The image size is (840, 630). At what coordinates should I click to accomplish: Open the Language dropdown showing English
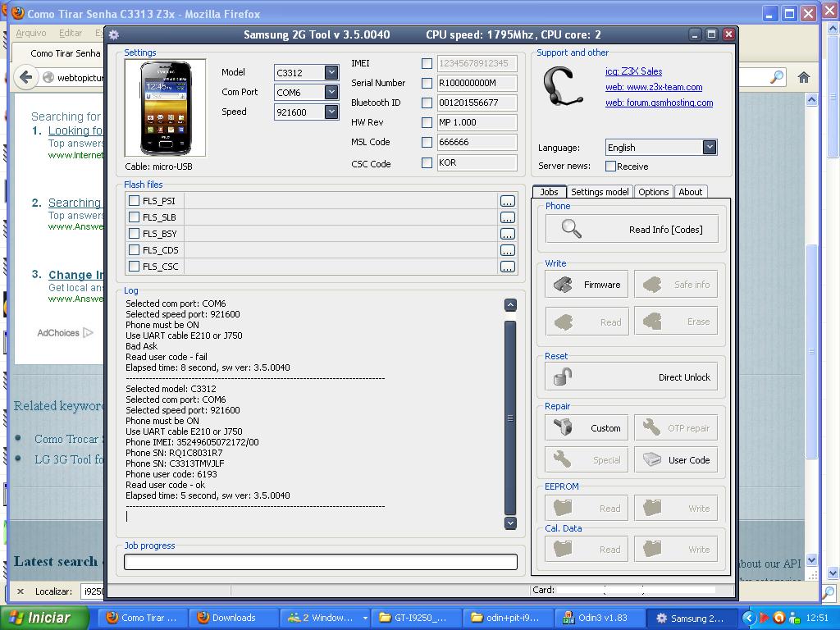tap(710, 148)
